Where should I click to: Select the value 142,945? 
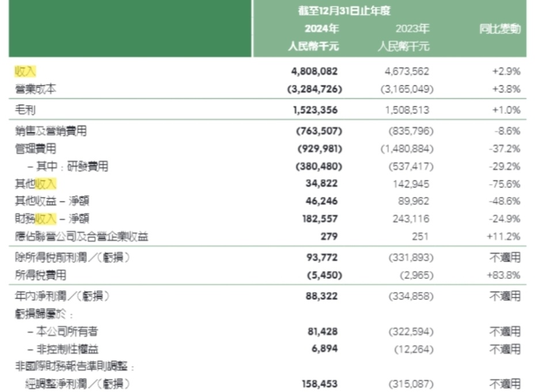411,184
